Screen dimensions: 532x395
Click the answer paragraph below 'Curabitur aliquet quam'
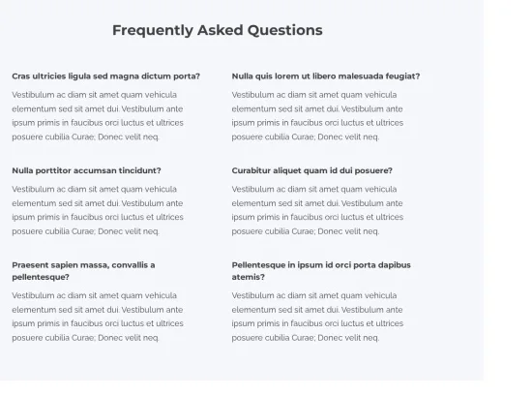(x=317, y=210)
